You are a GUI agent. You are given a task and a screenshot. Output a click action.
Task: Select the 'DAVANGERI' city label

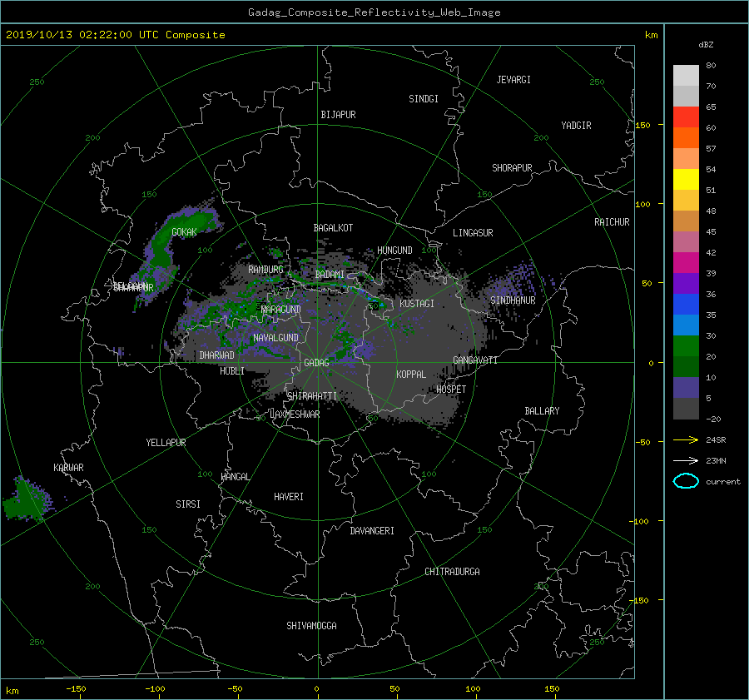[x=372, y=531]
